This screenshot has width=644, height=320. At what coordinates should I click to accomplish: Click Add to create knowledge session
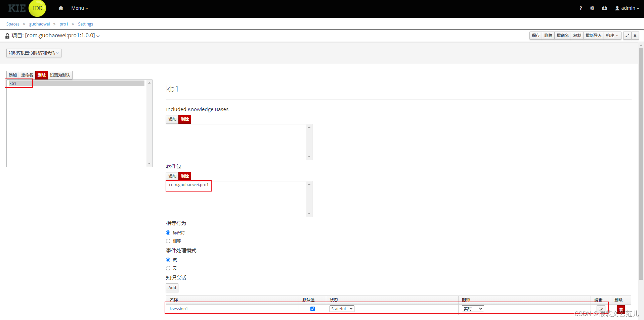172,288
